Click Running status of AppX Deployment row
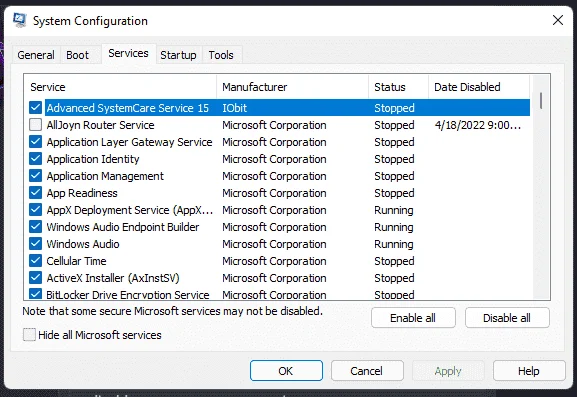Image resolution: width=577 pixels, height=397 pixels. point(394,209)
